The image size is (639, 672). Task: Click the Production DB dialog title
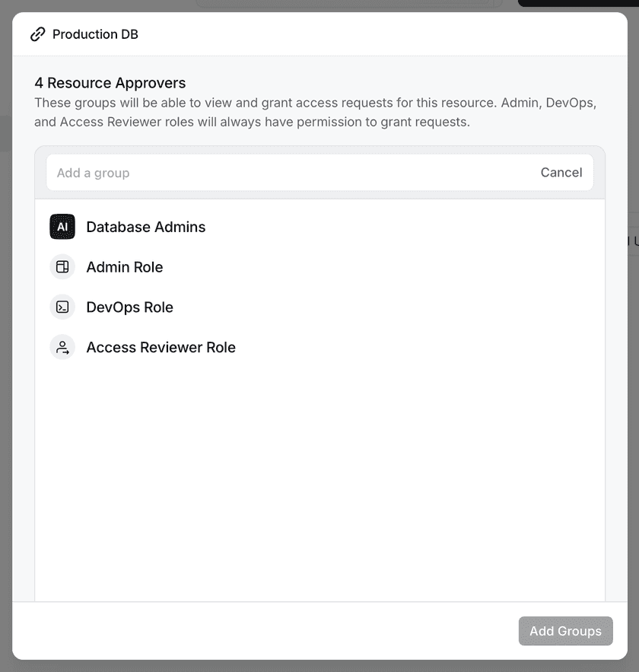95,34
